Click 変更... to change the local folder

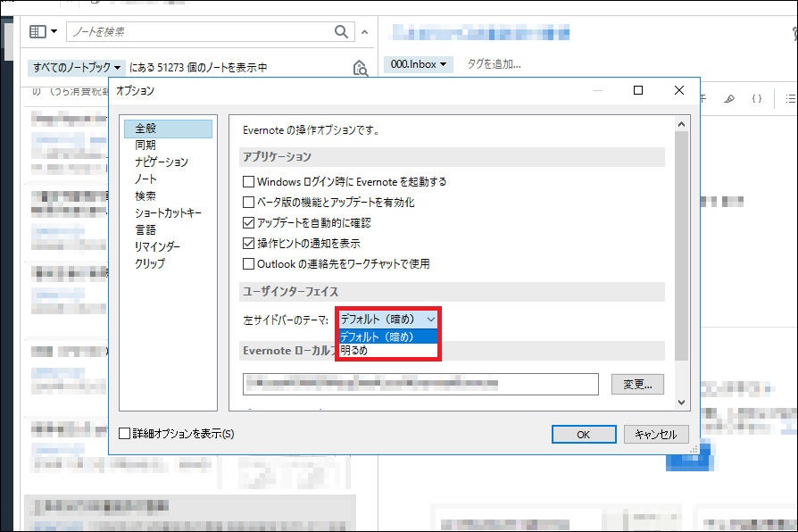(x=637, y=385)
